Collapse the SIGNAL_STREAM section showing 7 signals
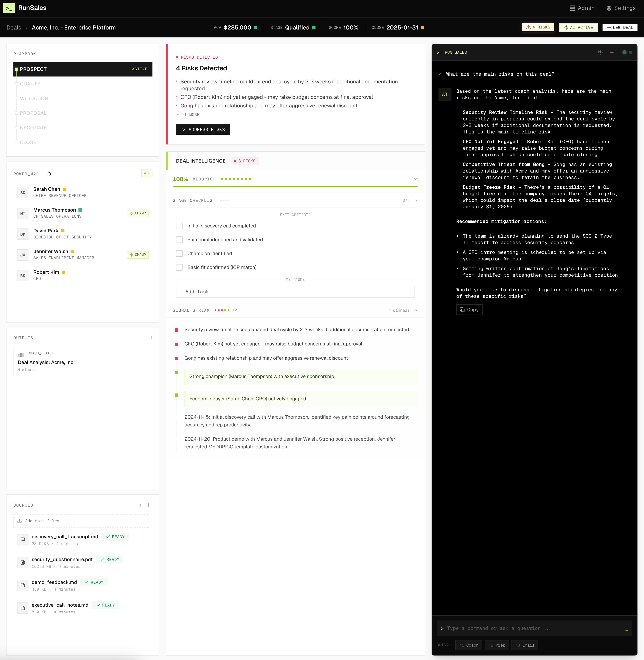Viewport: 644px width, 660px height. tap(415, 310)
